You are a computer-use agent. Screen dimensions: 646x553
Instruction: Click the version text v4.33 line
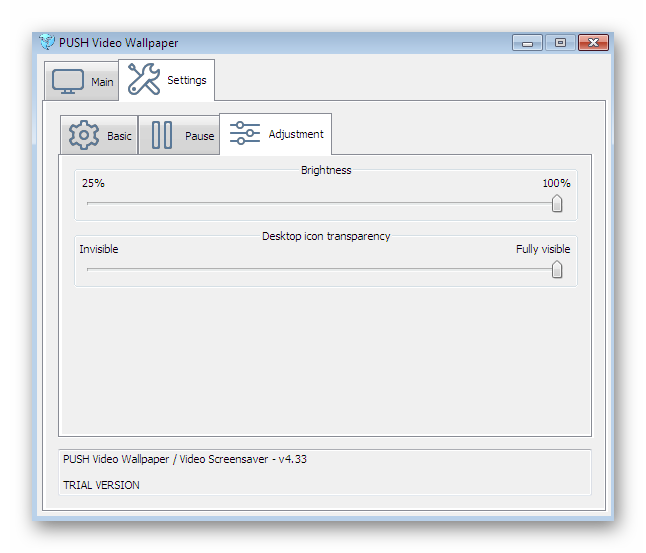point(185,459)
